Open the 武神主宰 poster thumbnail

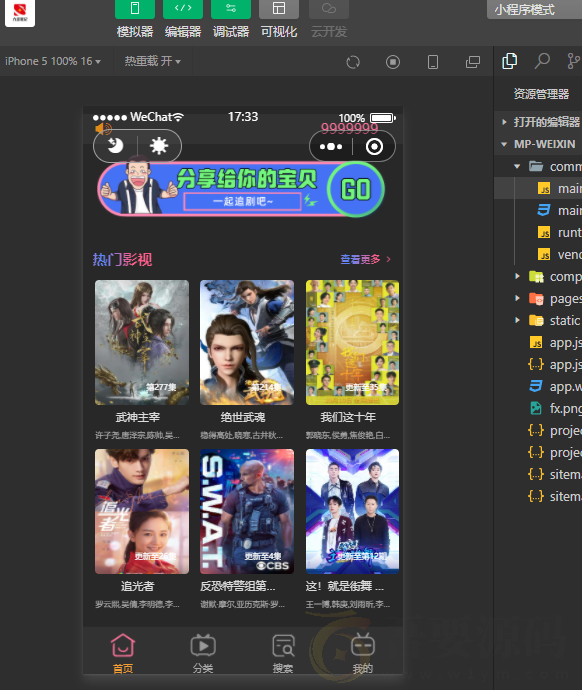pos(142,342)
